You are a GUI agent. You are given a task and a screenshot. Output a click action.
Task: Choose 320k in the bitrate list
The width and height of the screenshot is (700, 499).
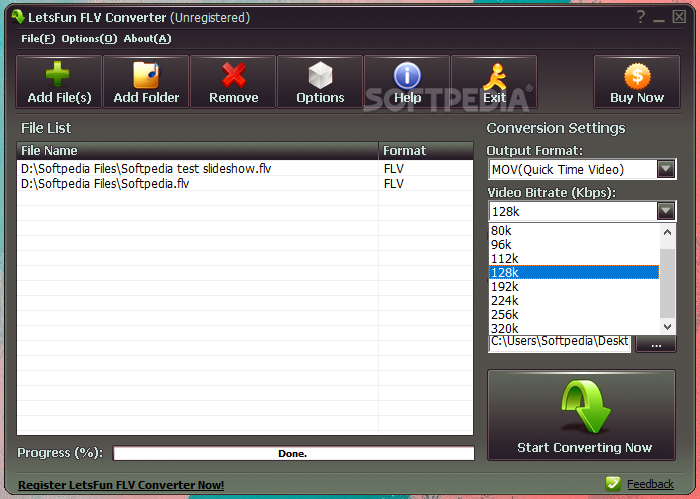(x=574, y=328)
